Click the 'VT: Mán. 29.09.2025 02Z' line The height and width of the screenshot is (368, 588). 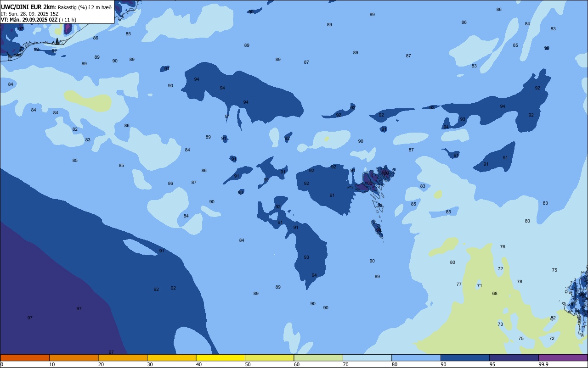point(29,20)
